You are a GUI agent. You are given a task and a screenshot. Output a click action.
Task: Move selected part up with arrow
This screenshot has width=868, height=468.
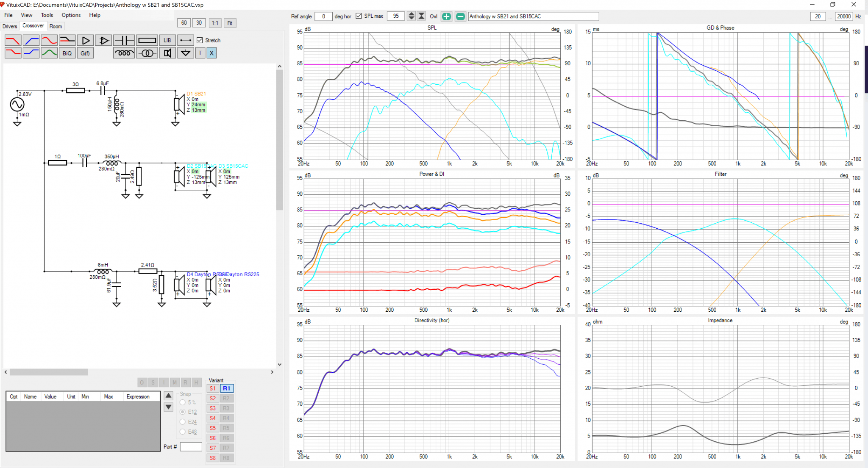[168, 396]
